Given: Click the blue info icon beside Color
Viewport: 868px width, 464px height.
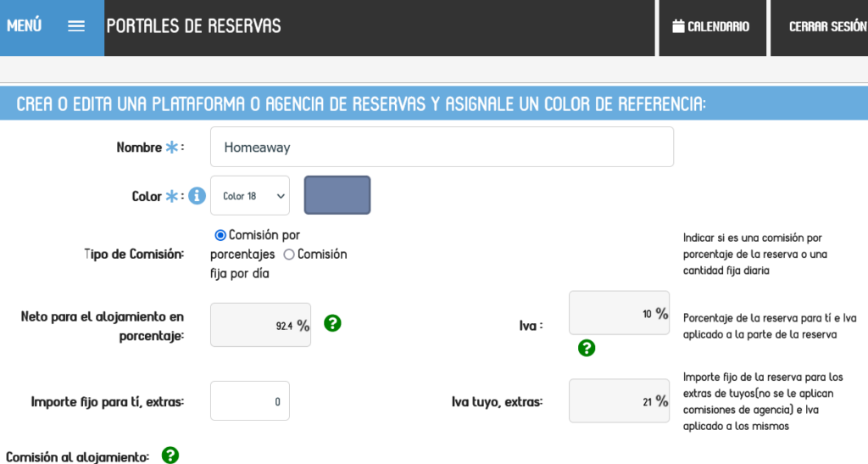Looking at the screenshot, I should (197, 196).
